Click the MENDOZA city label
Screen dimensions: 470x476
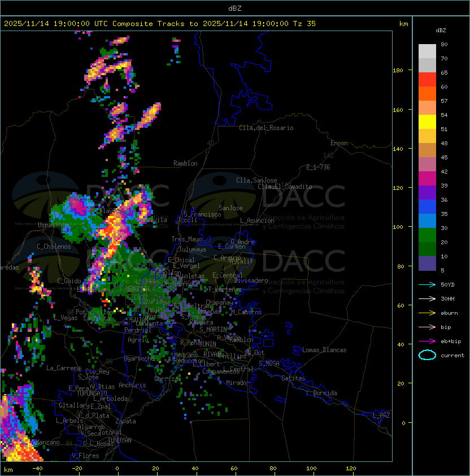(137, 288)
